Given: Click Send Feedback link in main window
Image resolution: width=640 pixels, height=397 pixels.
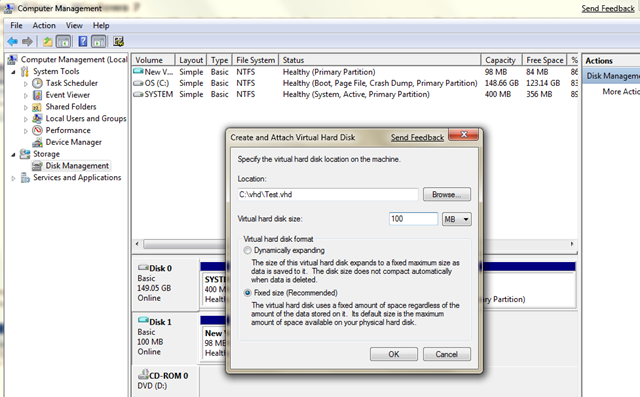Looking at the screenshot, I should [608, 8].
